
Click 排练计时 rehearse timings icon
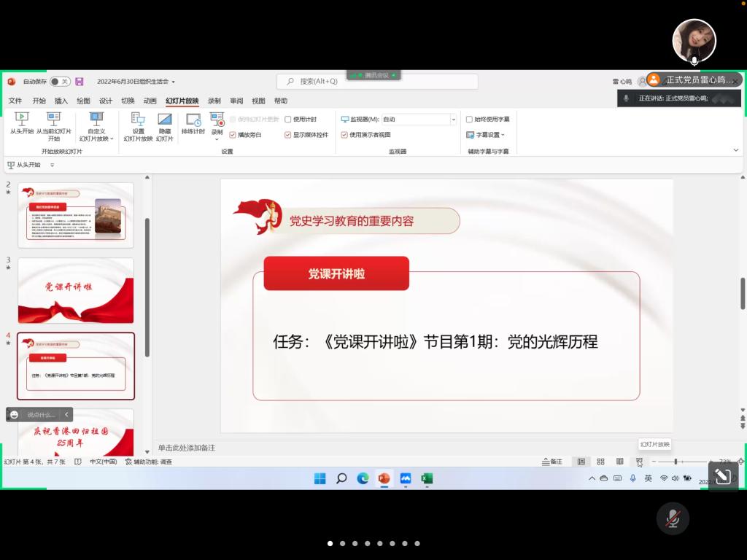(193, 122)
